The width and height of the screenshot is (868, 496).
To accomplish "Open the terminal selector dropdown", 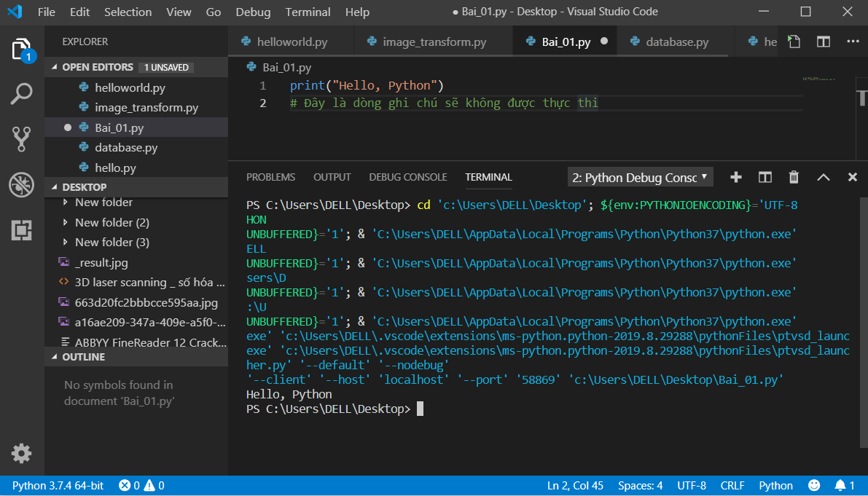I will coord(640,177).
